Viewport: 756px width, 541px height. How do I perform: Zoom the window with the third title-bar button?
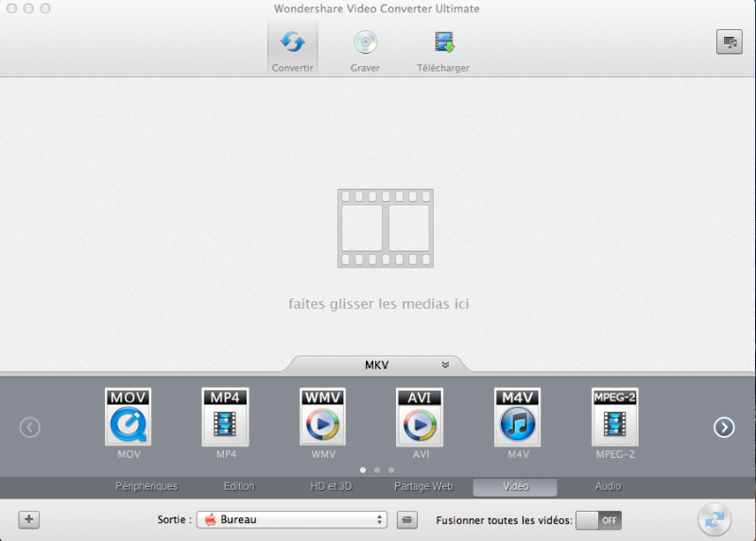pos(45,8)
